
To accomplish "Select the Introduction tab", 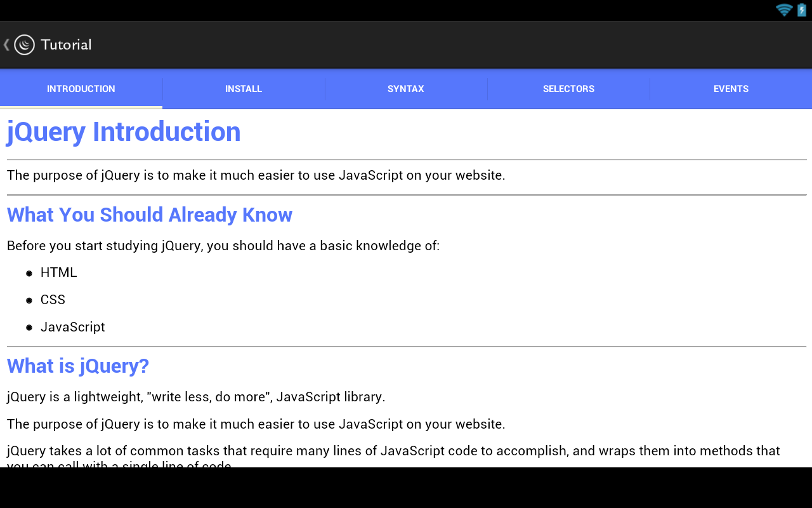I will 81,89.
